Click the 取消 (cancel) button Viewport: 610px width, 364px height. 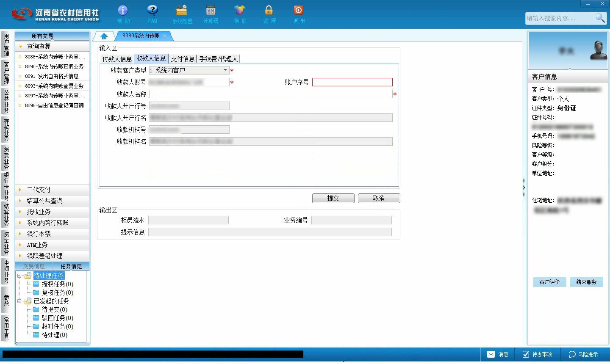379,198
